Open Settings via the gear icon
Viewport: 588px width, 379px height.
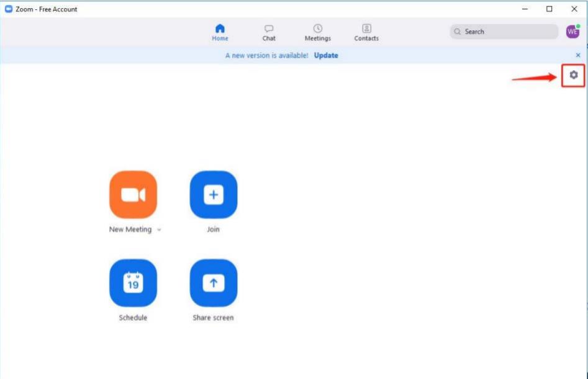point(573,75)
